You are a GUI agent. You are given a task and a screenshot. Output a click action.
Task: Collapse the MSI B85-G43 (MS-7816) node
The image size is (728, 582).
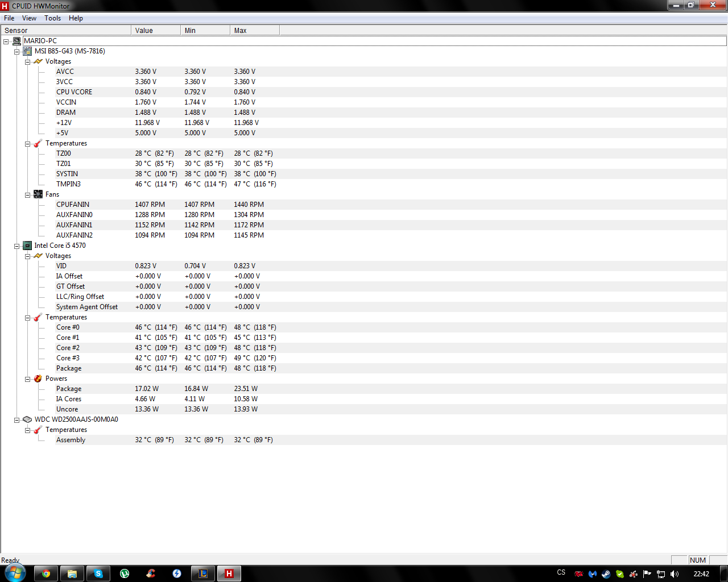[17, 52]
